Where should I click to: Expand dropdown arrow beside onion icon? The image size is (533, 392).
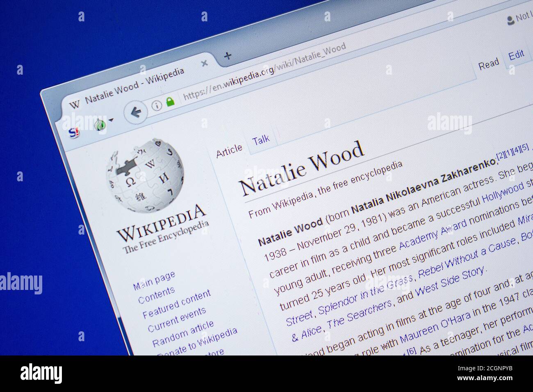click(x=111, y=120)
